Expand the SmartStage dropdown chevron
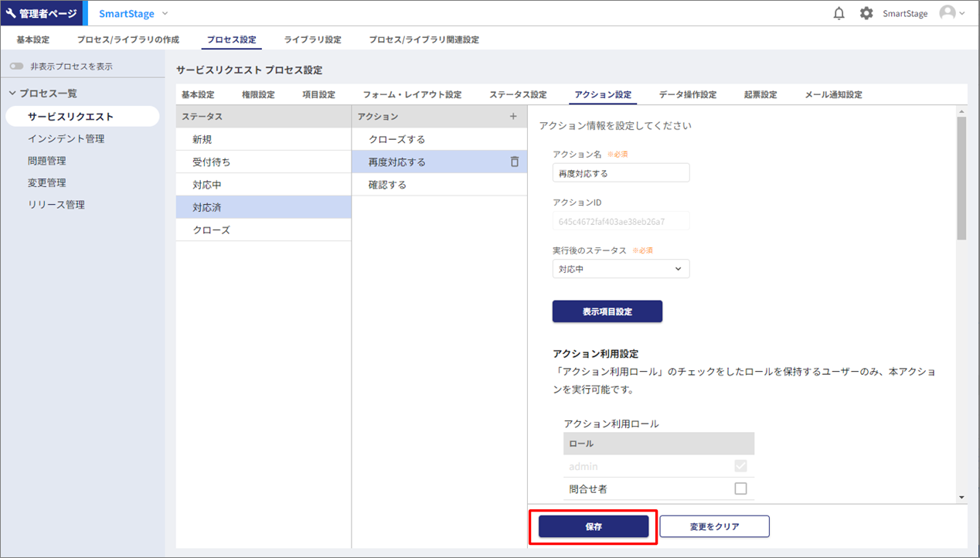 click(x=165, y=14)
